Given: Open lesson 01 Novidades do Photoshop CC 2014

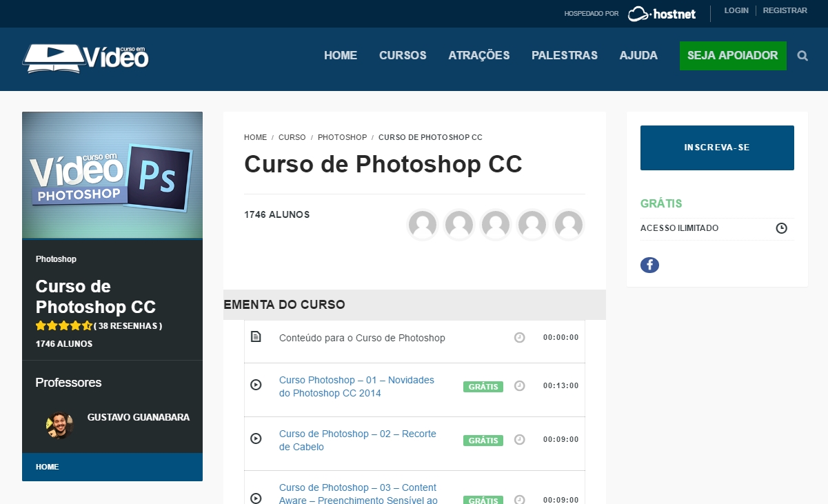Looking at the screenshot, I should click(356, 387).
